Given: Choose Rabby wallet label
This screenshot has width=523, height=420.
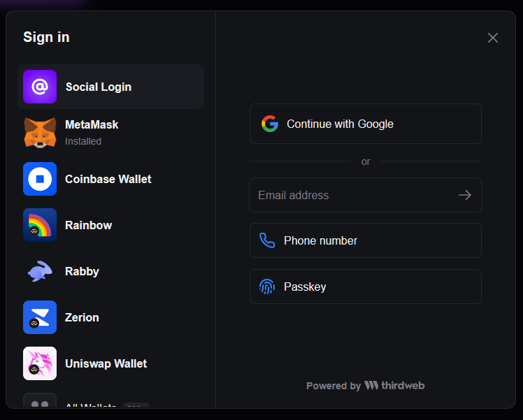Looking at the screenshot, I should coord(82,271).
